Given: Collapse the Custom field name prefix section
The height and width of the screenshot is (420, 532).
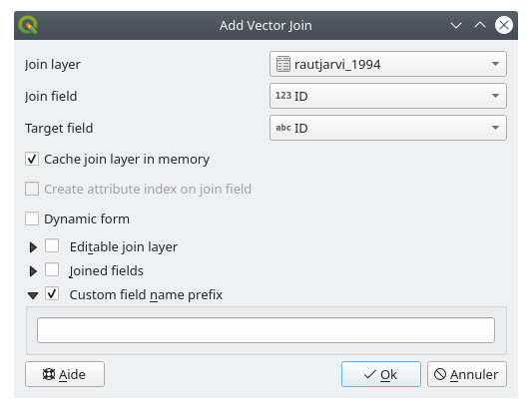Looking at the screenshot, I should click(33, 295).
